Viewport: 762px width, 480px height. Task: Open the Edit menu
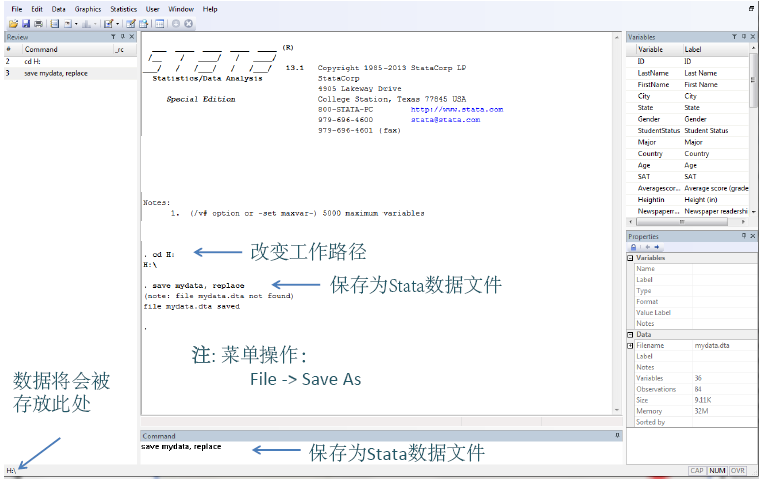click(x=37, y=9)
